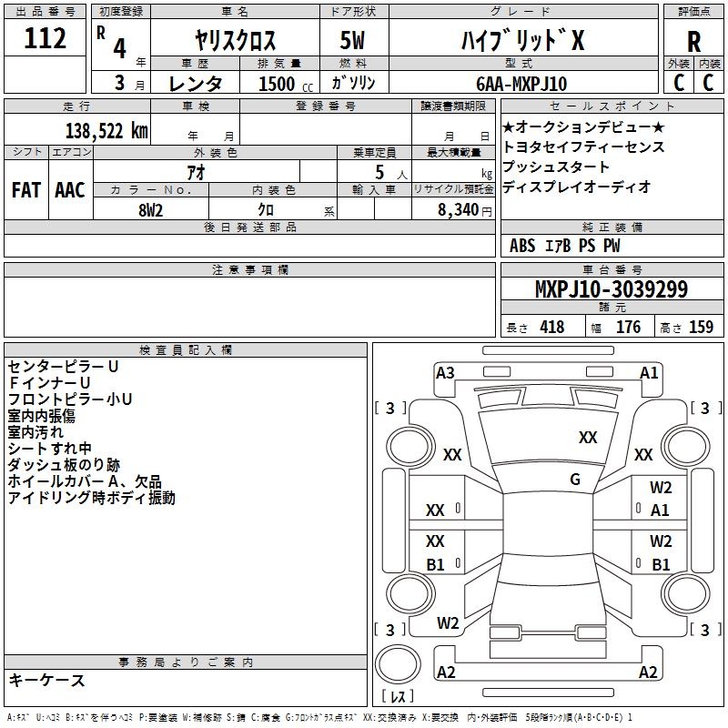Click fuel type ガソリン
The height and width of the screenshot is (728, 728).
(353, 83)
